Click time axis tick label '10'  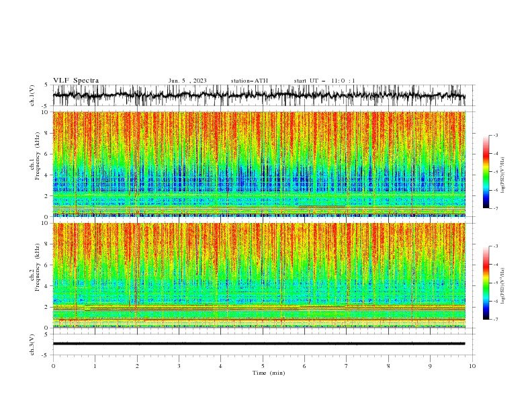(x=472, y=366)
